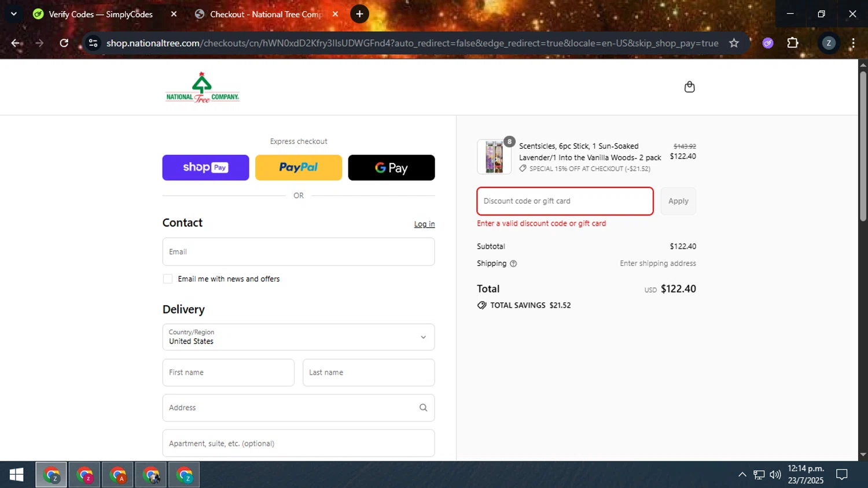Open the tab search dropdown arrow

pos(13,14)
